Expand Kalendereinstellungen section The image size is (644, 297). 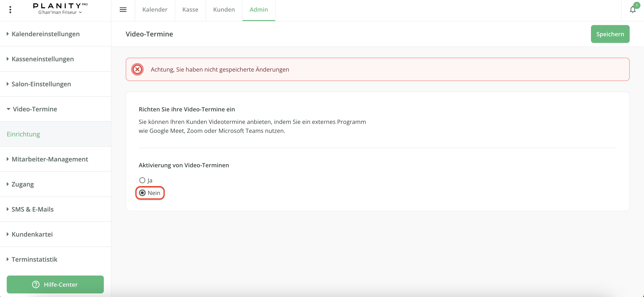pyautogui.click(x=45, y=34)
